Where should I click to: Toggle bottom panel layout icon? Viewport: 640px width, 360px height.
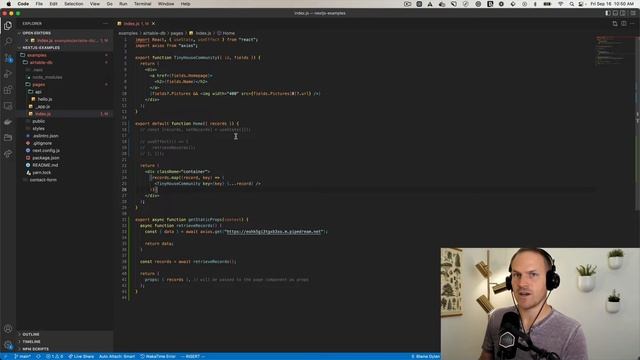pyautogui.click(x=615, y=13)
